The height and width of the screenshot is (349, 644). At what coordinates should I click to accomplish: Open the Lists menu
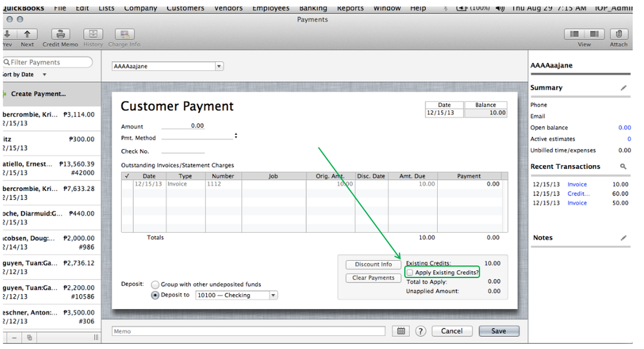click(106, 8)
